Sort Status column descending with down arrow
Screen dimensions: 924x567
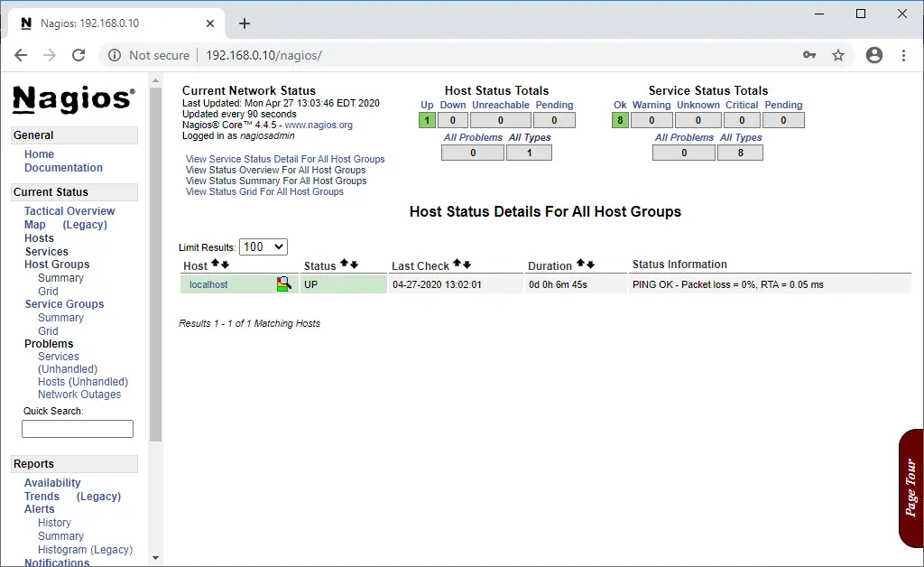pos(354,265)
